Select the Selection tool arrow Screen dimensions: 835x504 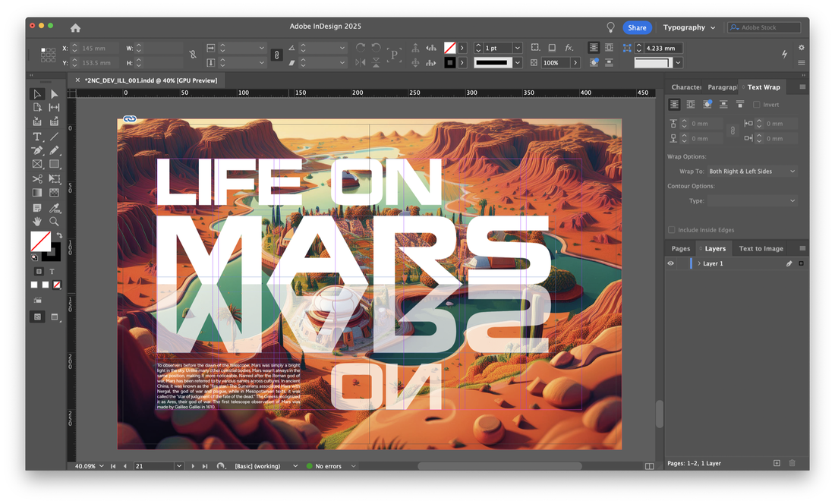tap(37, 94)
